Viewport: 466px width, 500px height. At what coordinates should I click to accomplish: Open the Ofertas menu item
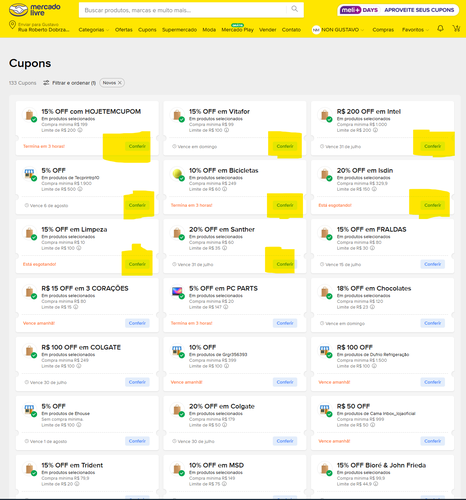[124, 30]
